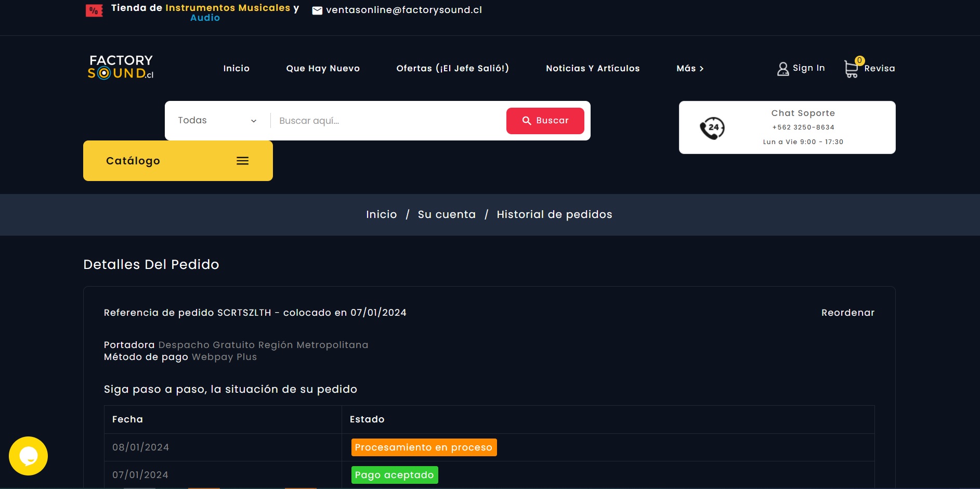Select the Sign In user icon
The width and height of the screenshot is (980, 489).
pos(782,68)
